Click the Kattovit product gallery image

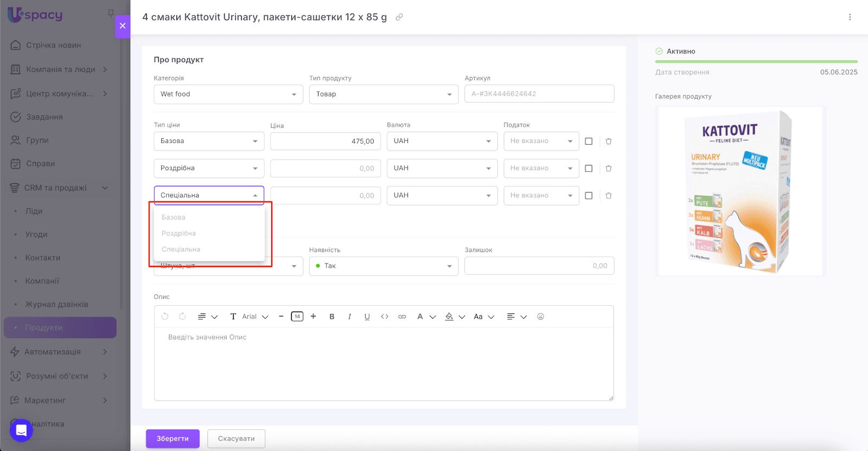(x=740, y=191)
